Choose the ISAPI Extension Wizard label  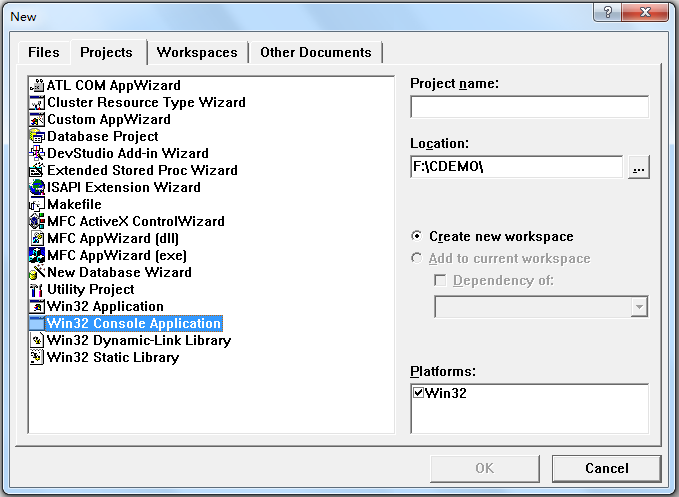124,187
